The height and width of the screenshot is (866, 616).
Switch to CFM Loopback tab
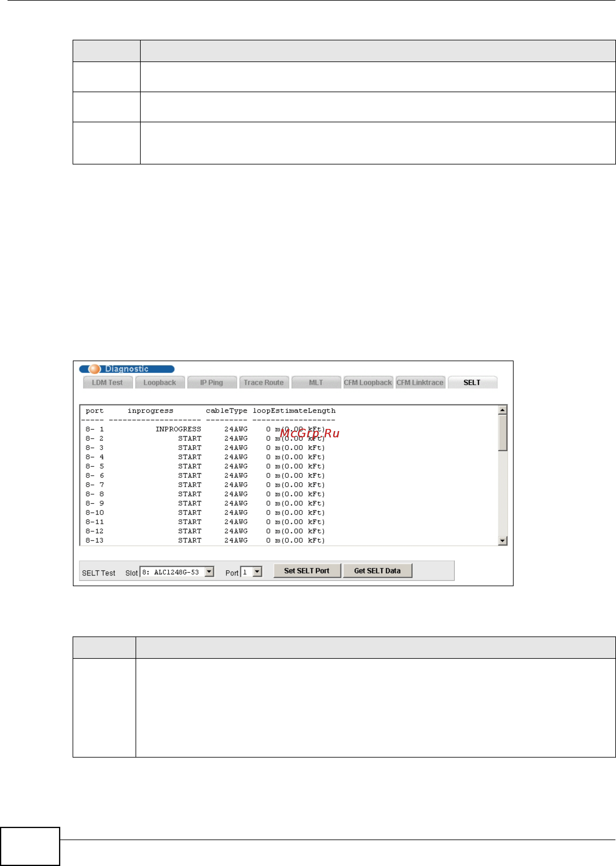(367, 382)
